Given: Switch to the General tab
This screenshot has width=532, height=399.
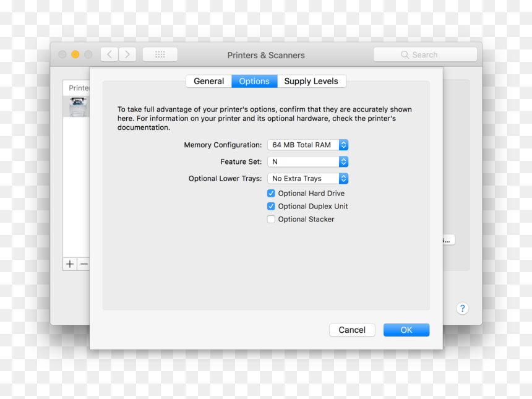Looking at the screenshot, I should [x=208, y=82].
